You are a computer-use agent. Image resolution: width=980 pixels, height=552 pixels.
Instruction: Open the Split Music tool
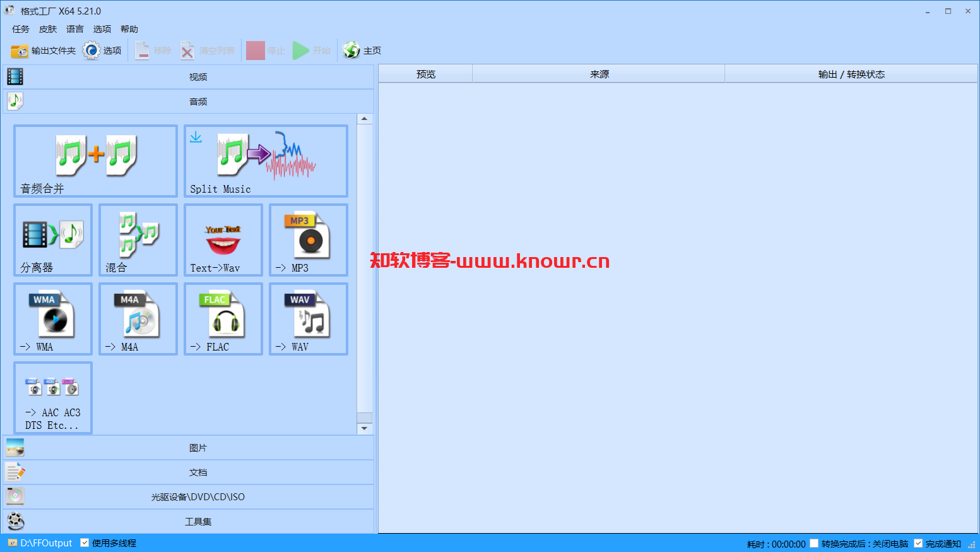coord(266,161)
